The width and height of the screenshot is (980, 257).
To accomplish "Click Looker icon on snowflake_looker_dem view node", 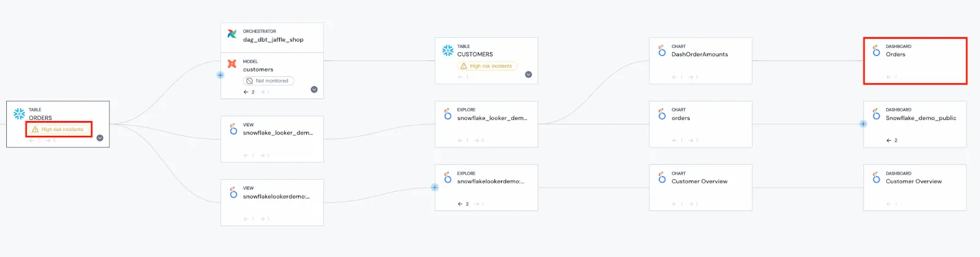I will click(x=233, y=129).
